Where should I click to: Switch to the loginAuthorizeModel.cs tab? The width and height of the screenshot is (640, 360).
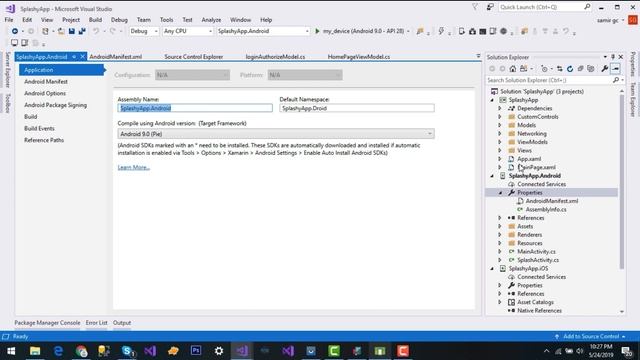(275, 57)
